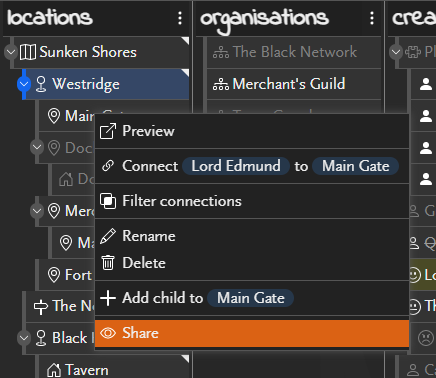Click the Westridge settlement pin icon
Viewport: 436px width, 378px height.
point(41,84)
